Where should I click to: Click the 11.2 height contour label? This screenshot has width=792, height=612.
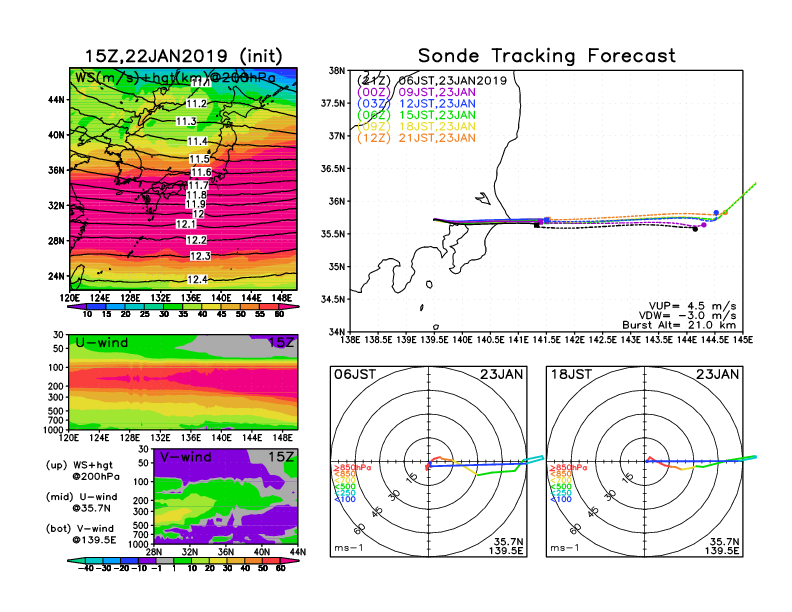[x=197, y=104]
